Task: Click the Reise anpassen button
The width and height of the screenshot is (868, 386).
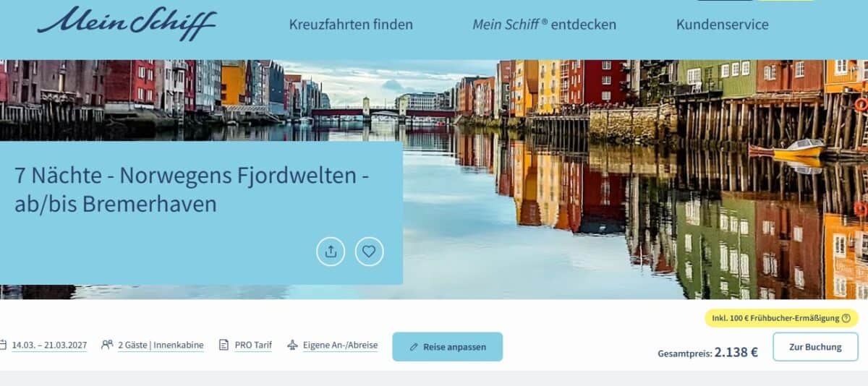Action: pyautogui.click(x=447, y=347)
